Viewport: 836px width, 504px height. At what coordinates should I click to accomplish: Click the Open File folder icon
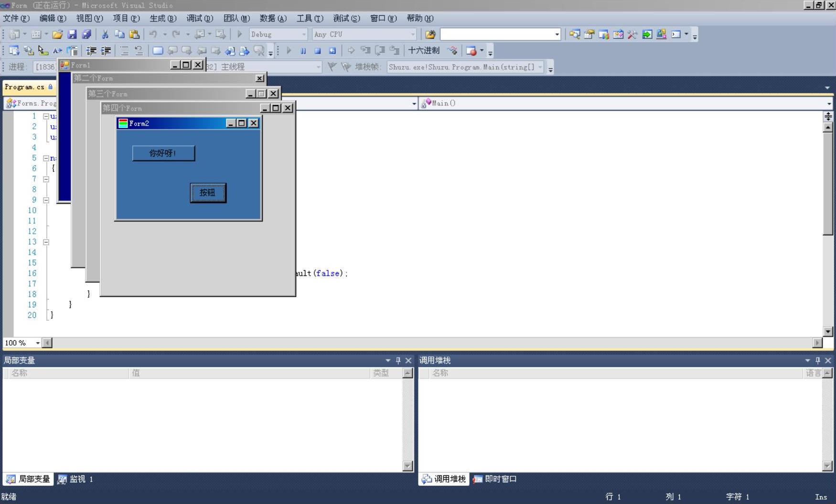57,34
